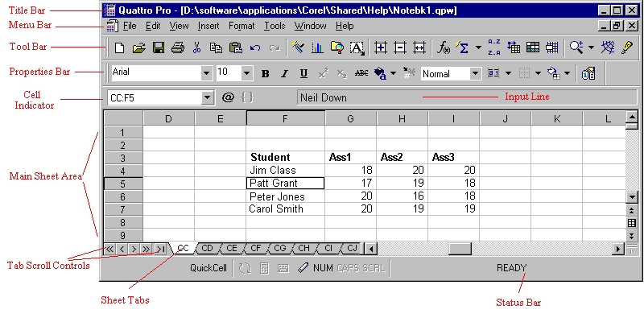Toggle Italic formatting
This screenshot has width=644, height=322.
pos(284,74)
